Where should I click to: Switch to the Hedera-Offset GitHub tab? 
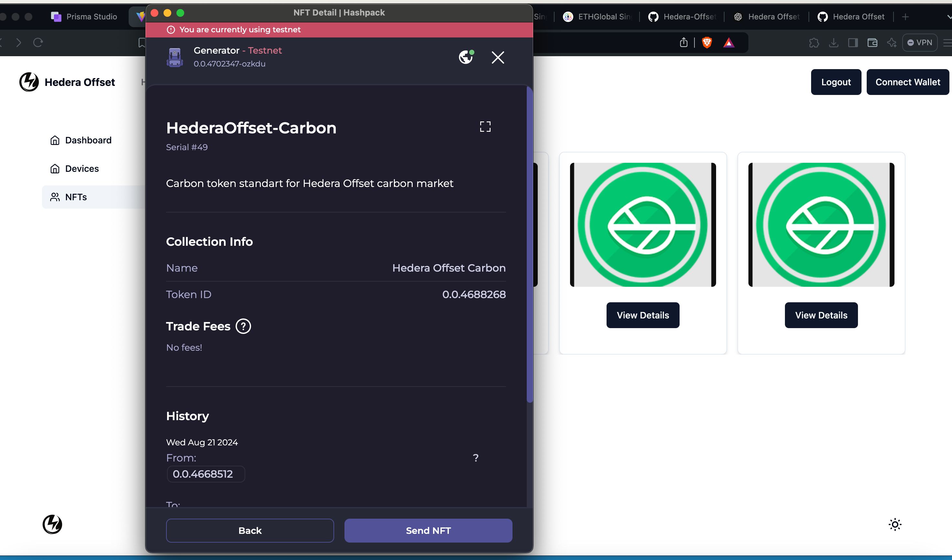[x=682, y=16]
